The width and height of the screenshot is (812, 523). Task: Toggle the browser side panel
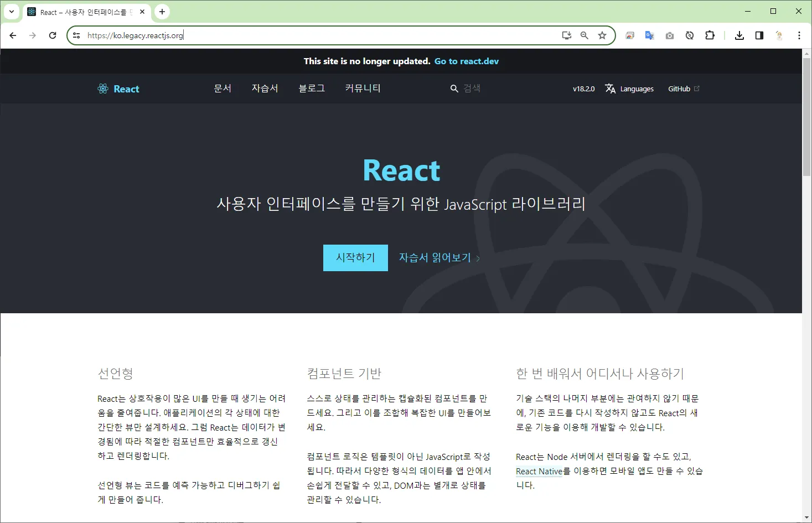(759, 35)
